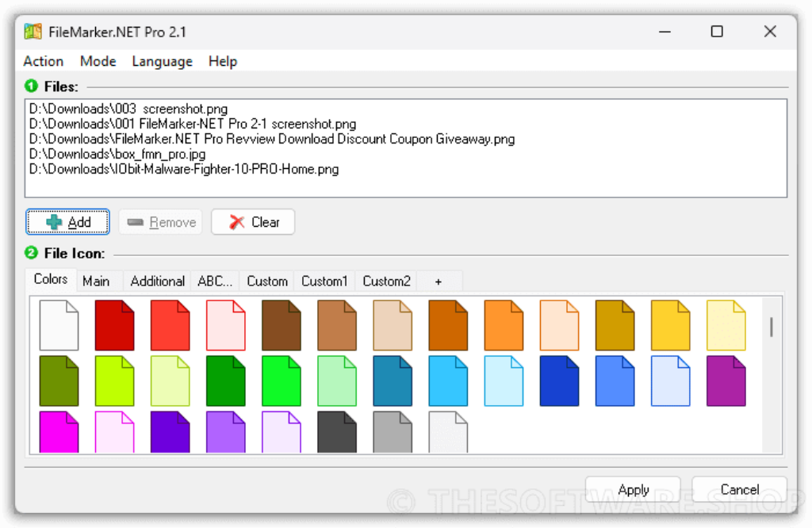Open the Help menu
The height and width of the screenshot is (528, 812).
point(223,61)
